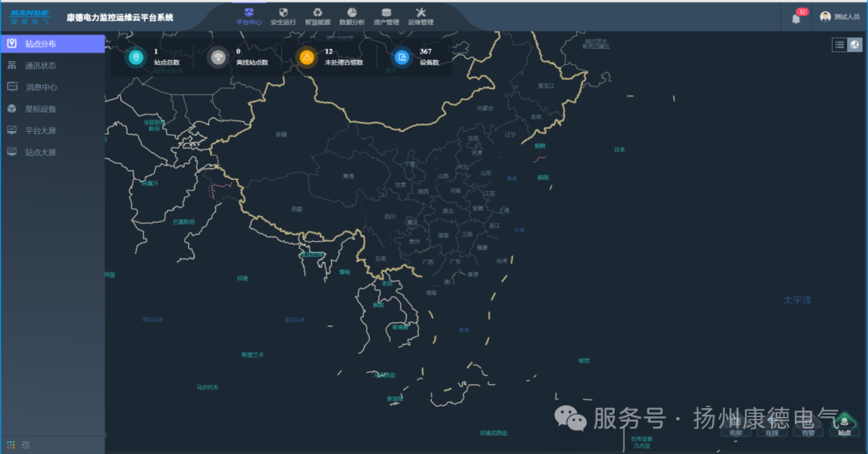Viewport: 868px width, 454px height.
Task: Click the 黑龙江 label on the map
Action: (546, 86)
